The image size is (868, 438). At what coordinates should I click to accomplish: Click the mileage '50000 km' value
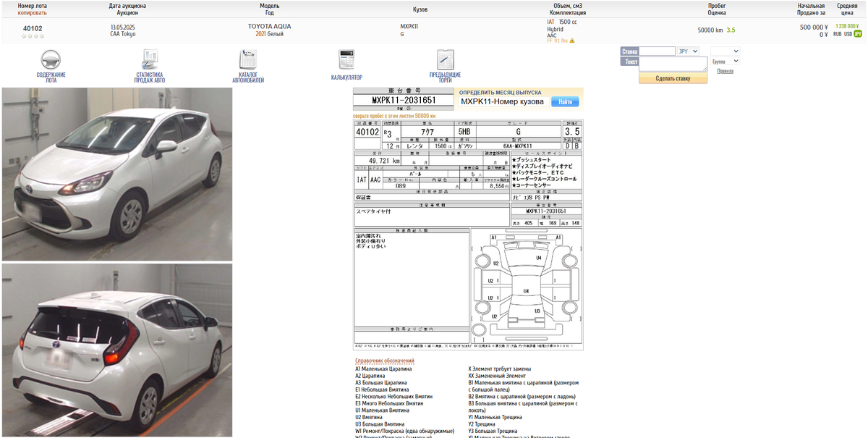pos(710,30)
